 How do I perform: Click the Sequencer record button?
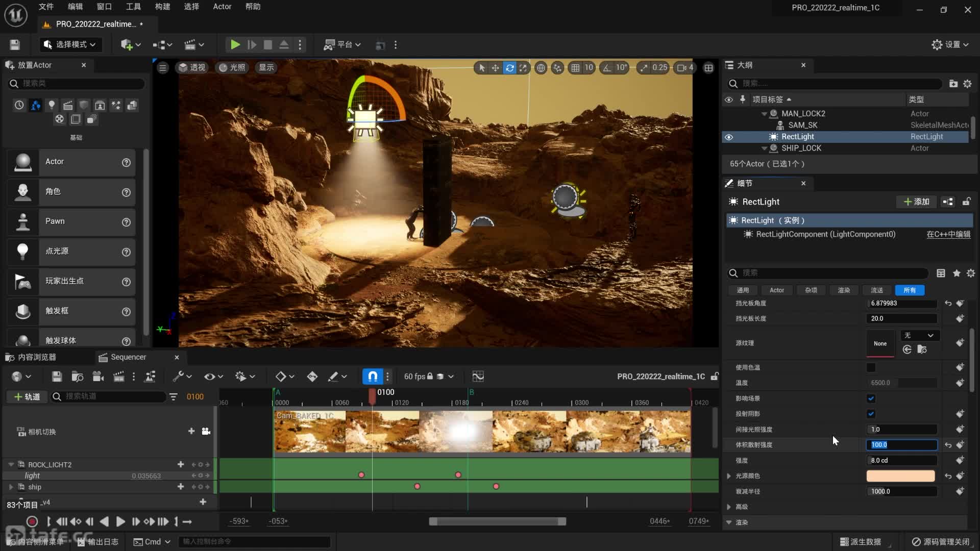(x=32, y=522)
